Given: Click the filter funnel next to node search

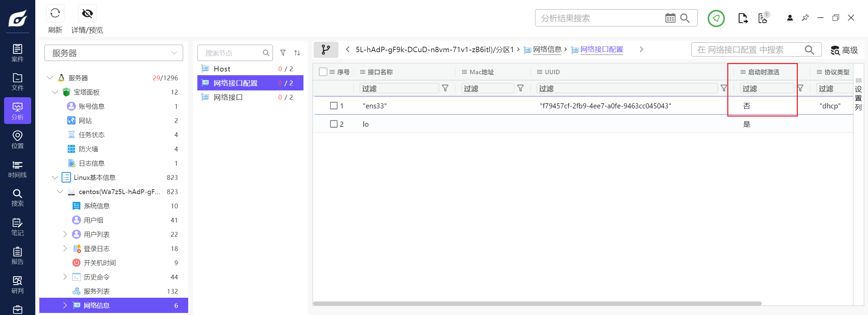Looking at the screenshot, I should click(x=283, y=53).
